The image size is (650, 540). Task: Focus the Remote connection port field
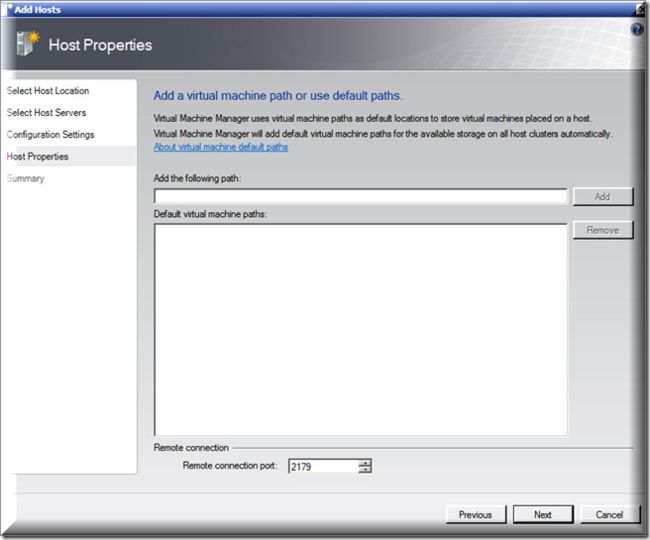[323, 467]
